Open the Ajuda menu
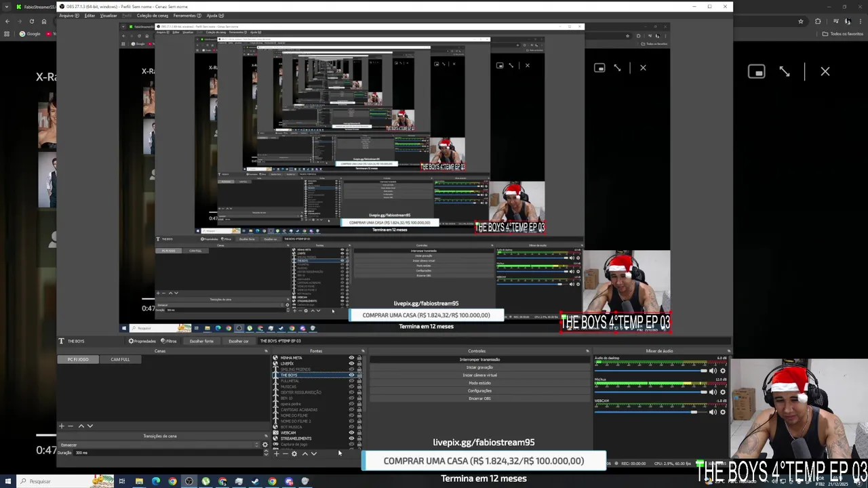The height and width of the screenshot is (488, 868). (x=215, y=16)
